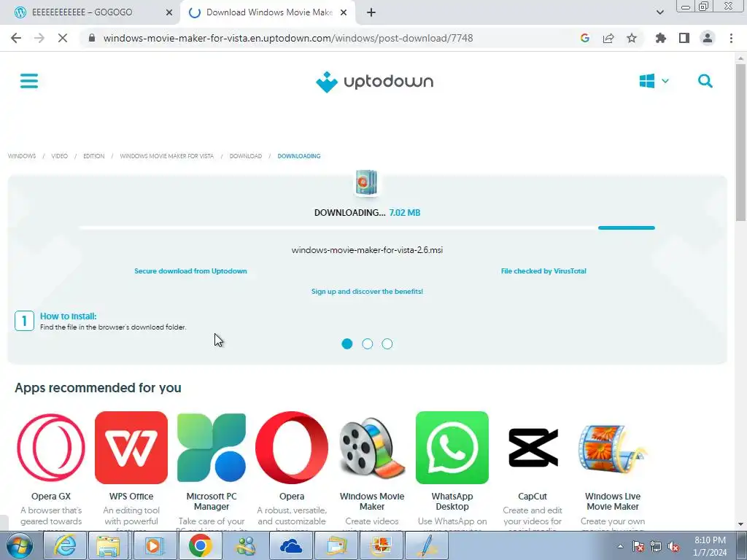Select the Download Windows Movie Maker tab
Image resolution: width=747 pixels, height=560 pixels.
pyautogui.click(x=267, y=12)
